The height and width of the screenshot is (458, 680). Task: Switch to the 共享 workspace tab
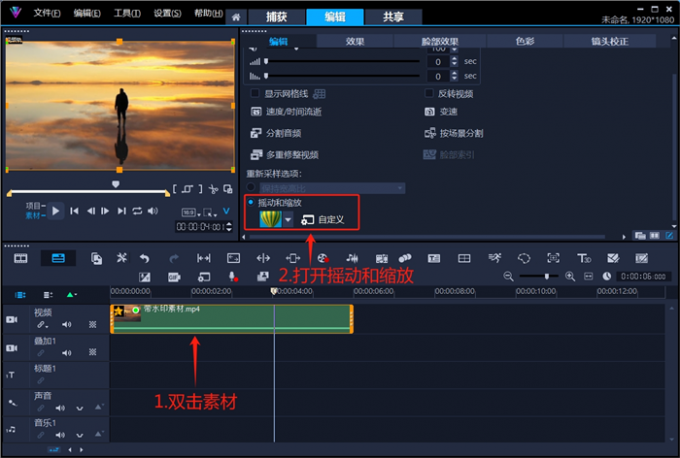pos(393,17)
